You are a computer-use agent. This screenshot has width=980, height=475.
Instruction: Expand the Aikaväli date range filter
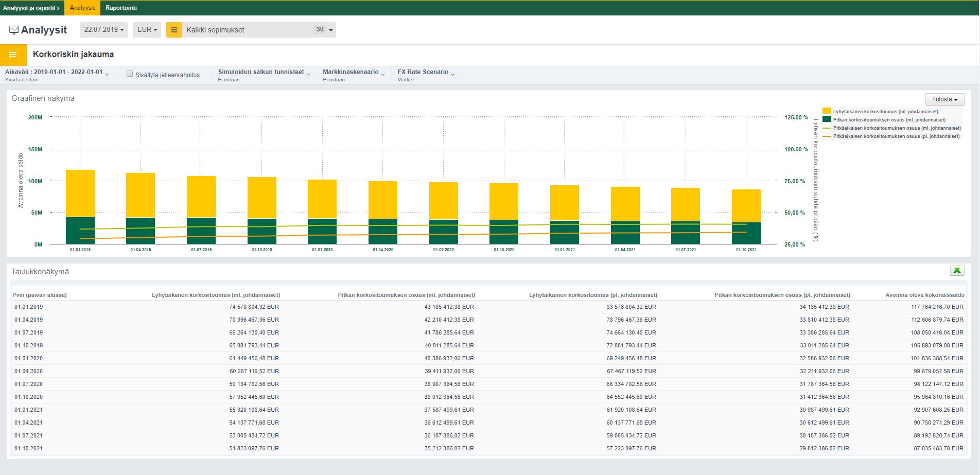click(x=57, y=75)
